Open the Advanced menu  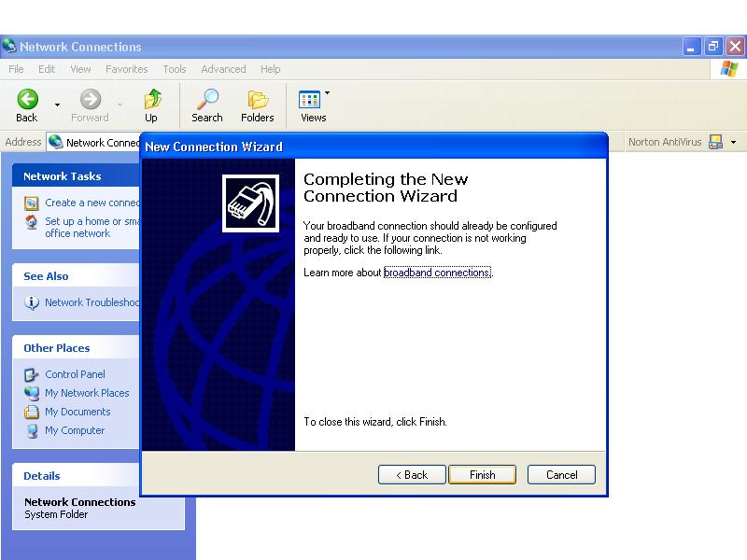(223, 69)
